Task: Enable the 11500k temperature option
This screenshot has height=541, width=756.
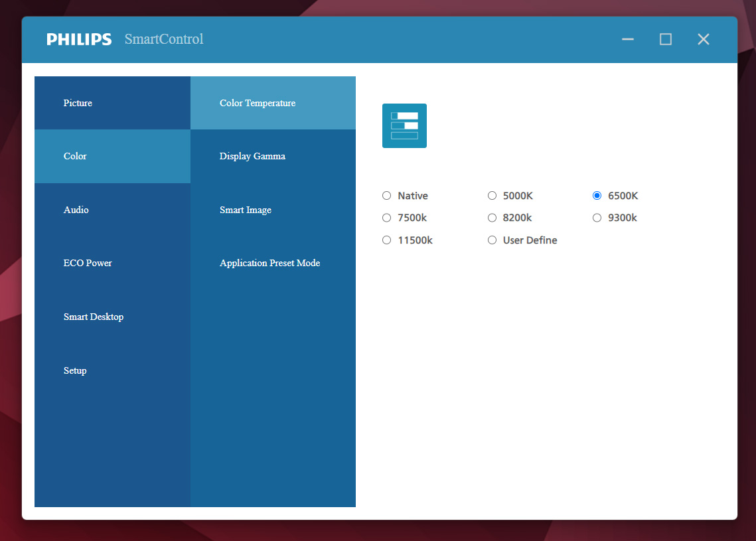Action: coord(387,240)
